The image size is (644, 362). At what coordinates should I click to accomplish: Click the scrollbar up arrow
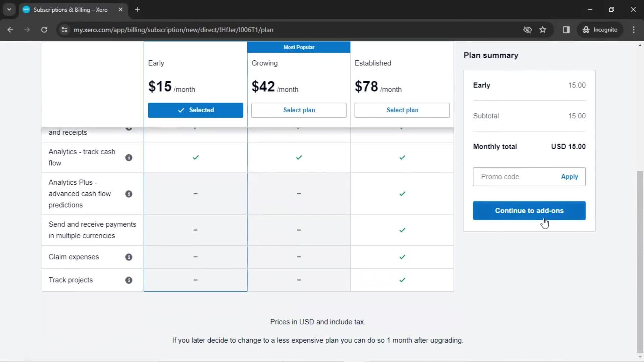(640, 45)
